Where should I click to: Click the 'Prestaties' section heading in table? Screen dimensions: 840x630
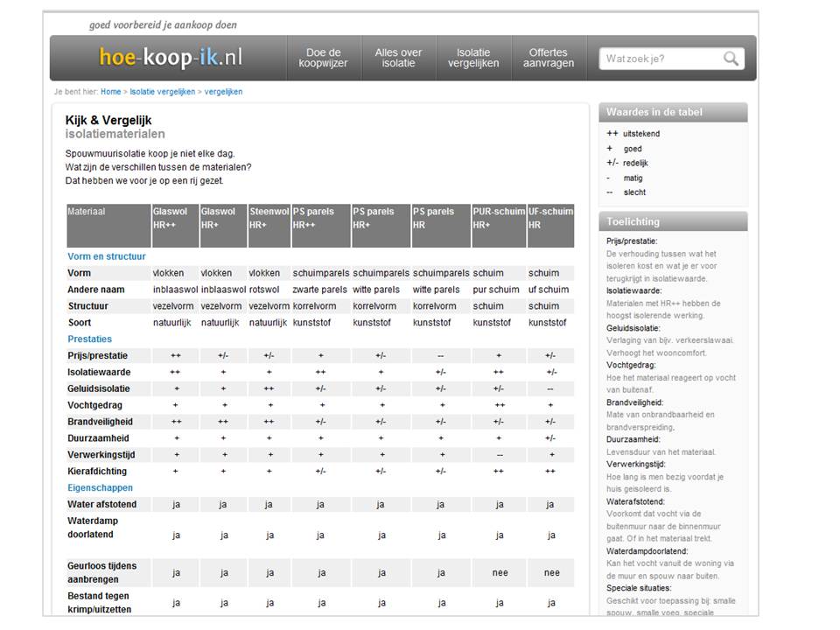89,339
